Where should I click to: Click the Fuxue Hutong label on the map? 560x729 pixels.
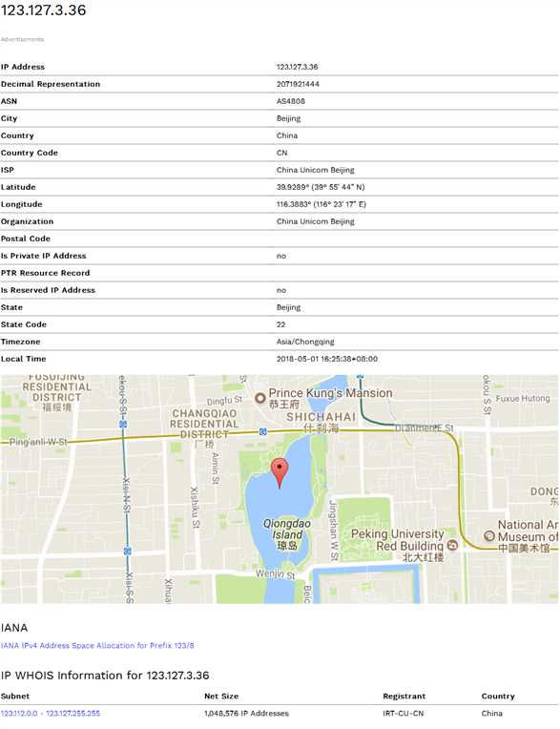pyautogui.click(x=523, y=399)
